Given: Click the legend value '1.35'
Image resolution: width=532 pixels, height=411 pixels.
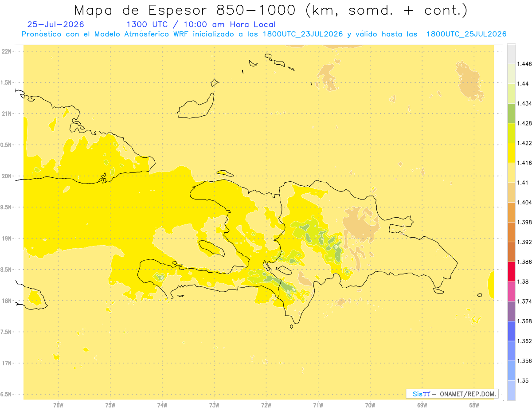Looking at the screenshot, I should pos(523,380).
